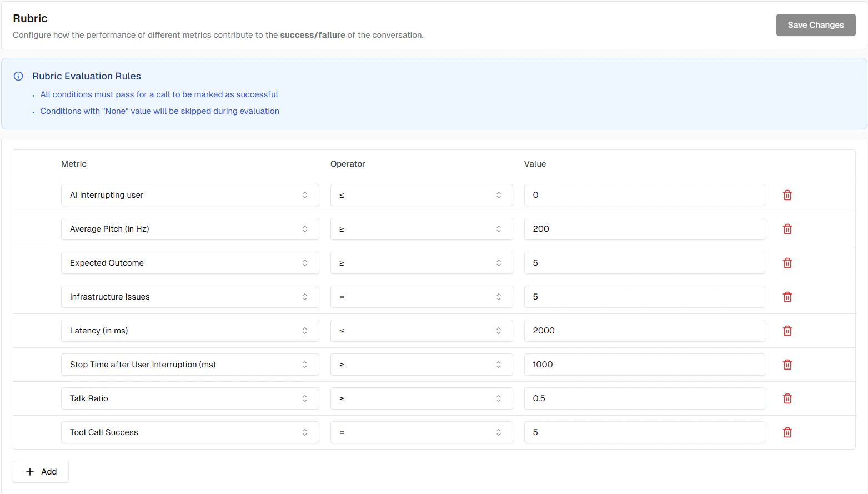868x494 pixels.
Task: Delete the "Infrastructure Issues" condition
Action: pos(787,297)
